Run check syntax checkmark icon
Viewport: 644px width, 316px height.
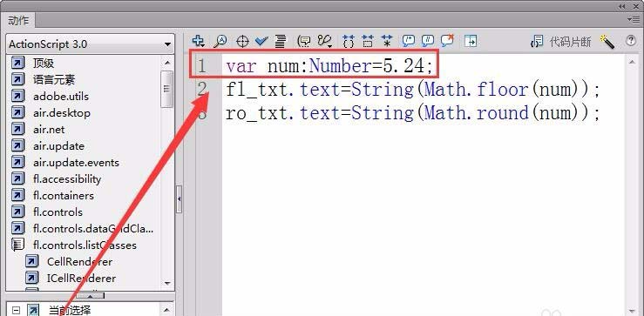(261, 41)
